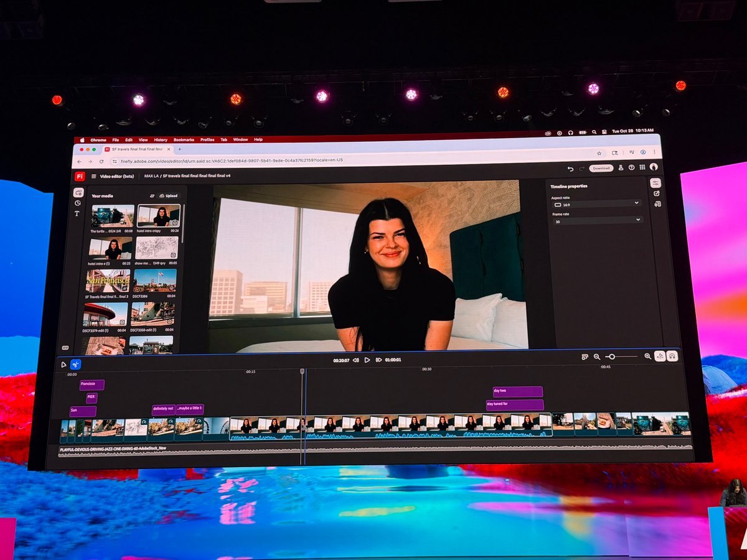Select the SF Travels San Francisco thumbnail
747x560 pixels.
108,281
